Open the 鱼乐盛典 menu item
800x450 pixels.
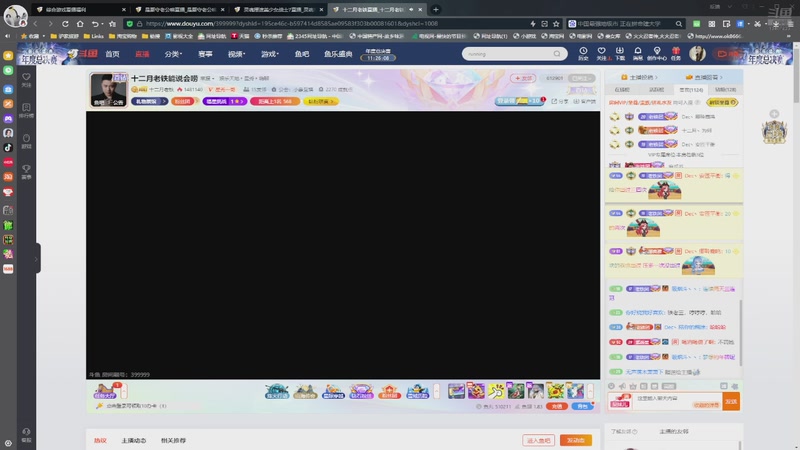tap(338, 54)
